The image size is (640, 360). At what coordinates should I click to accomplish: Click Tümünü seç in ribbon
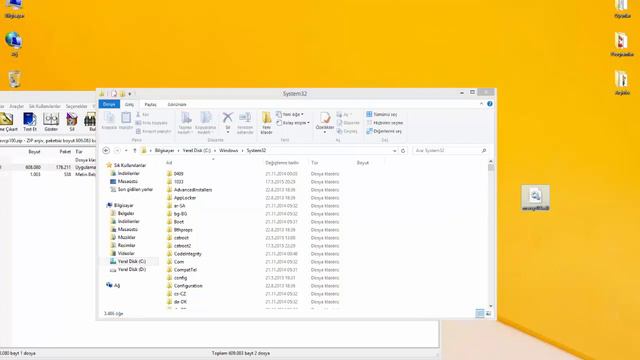click(382, 115)
